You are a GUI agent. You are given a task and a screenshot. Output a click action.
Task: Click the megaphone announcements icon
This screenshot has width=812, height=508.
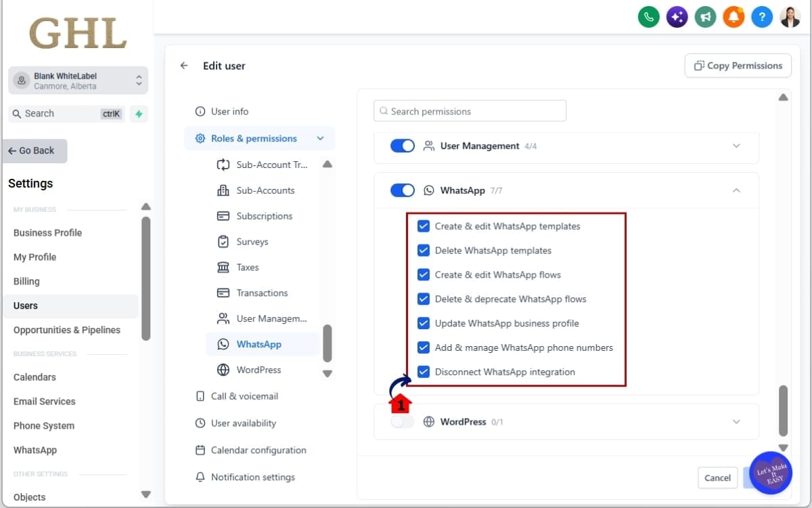(705, 17)
